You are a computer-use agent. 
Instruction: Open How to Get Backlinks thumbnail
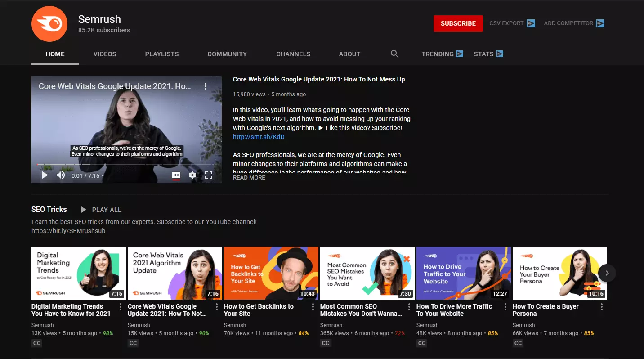pos(271,273)
